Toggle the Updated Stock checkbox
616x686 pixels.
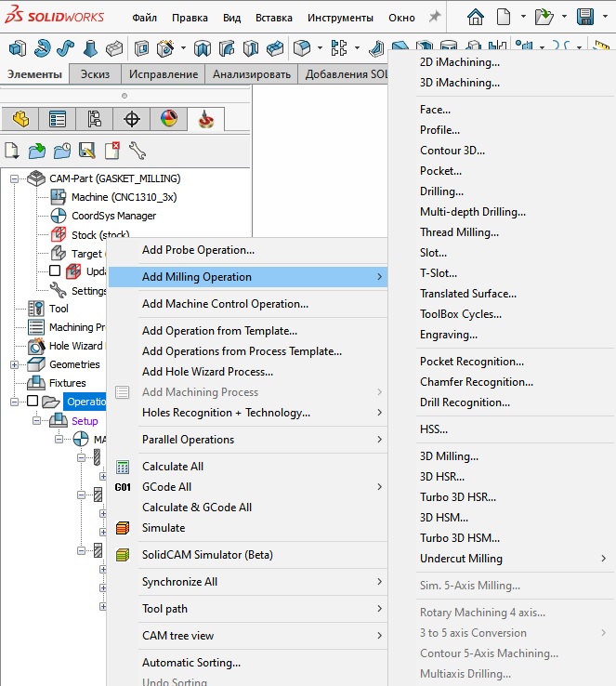coord(55,270)
